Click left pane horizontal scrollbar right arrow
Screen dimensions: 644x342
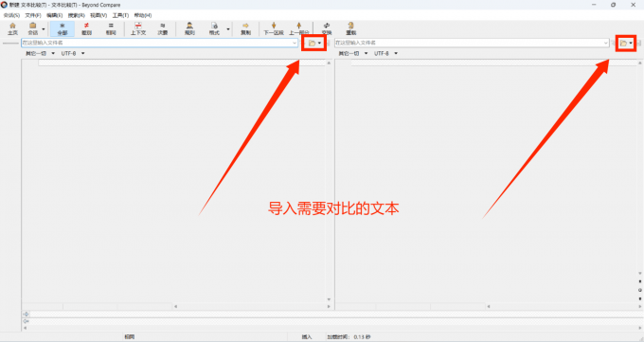[329, 307]
